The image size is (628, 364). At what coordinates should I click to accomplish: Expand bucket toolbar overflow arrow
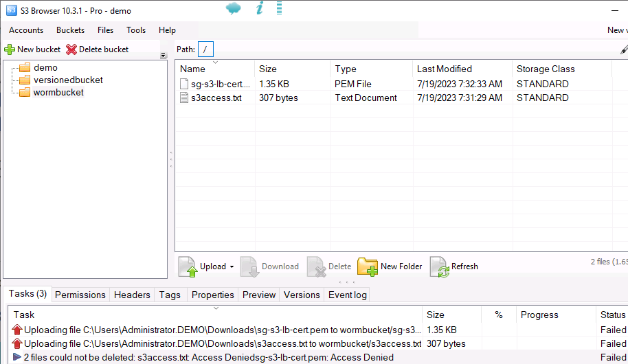pyautogui.click(x=163, y=56)
